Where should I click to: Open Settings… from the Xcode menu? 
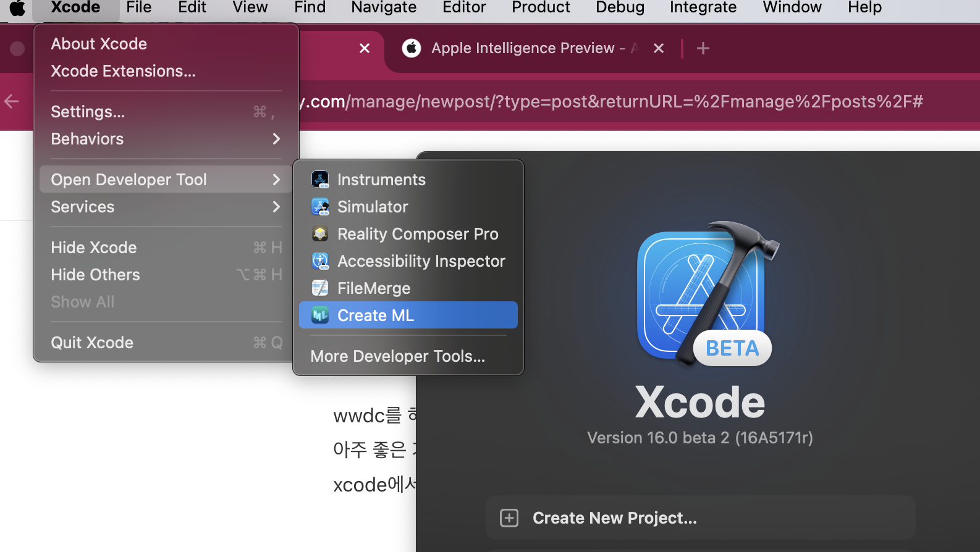coord(166,112)
